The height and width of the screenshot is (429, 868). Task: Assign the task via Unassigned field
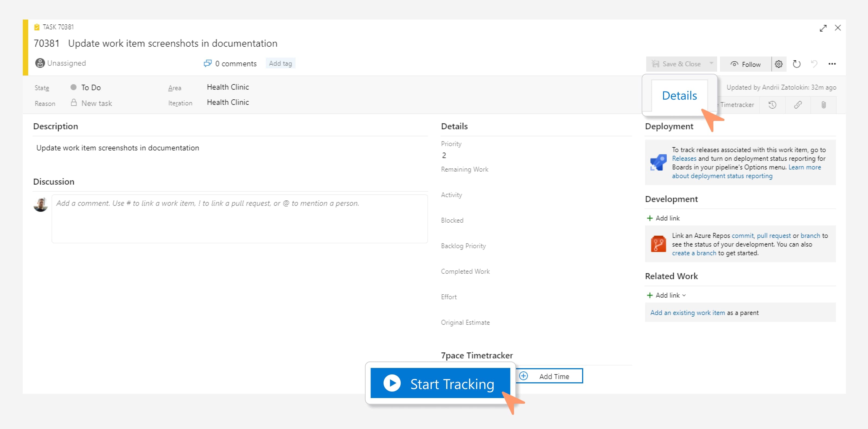pyautogui.click(x=66, y=63)
